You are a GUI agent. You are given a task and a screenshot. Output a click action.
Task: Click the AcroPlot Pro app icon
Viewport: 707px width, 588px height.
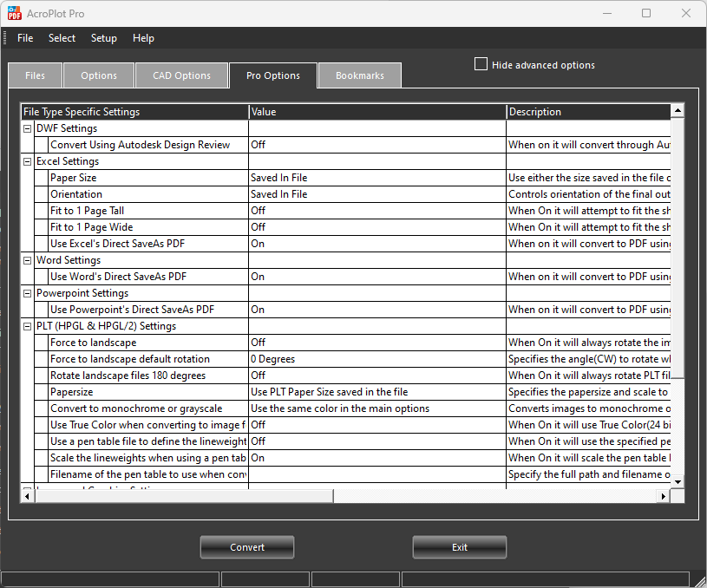(15, 14)
